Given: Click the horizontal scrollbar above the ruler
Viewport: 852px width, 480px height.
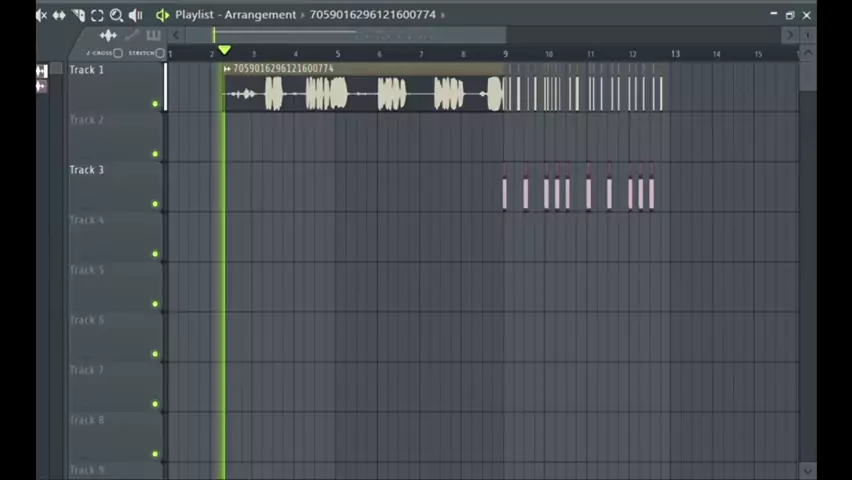Looking at the screenshot, I should coord(480,35).
